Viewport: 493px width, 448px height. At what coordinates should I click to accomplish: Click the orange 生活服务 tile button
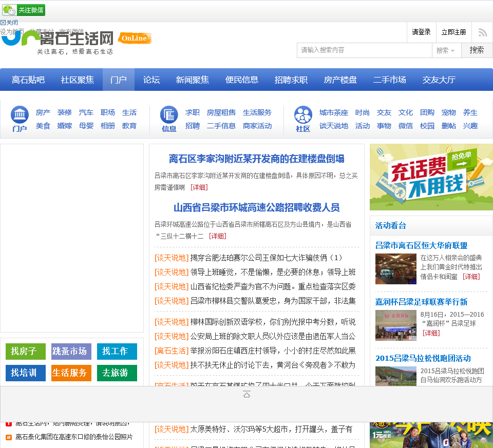tap(71, 373)
